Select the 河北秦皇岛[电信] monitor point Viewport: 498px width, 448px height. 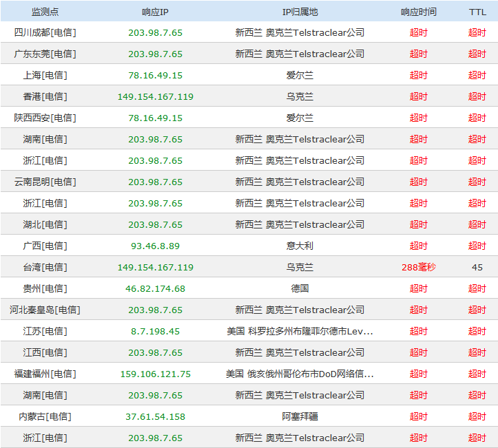pos(45,310)
